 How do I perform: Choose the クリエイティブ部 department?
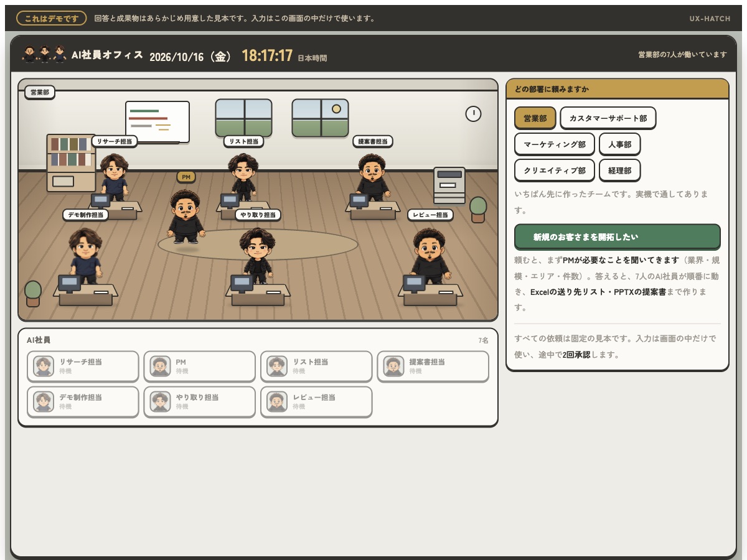point(555,170)
